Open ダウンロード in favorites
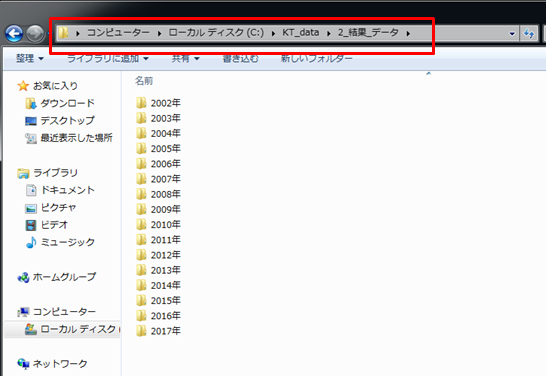 pyautogui.click(x=68, y=103)
